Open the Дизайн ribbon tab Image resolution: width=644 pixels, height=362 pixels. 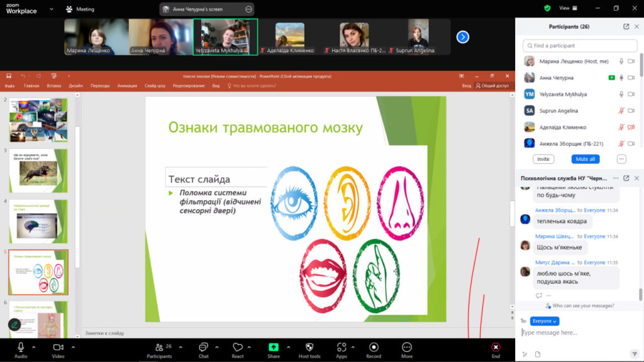(x=75, y=85)
